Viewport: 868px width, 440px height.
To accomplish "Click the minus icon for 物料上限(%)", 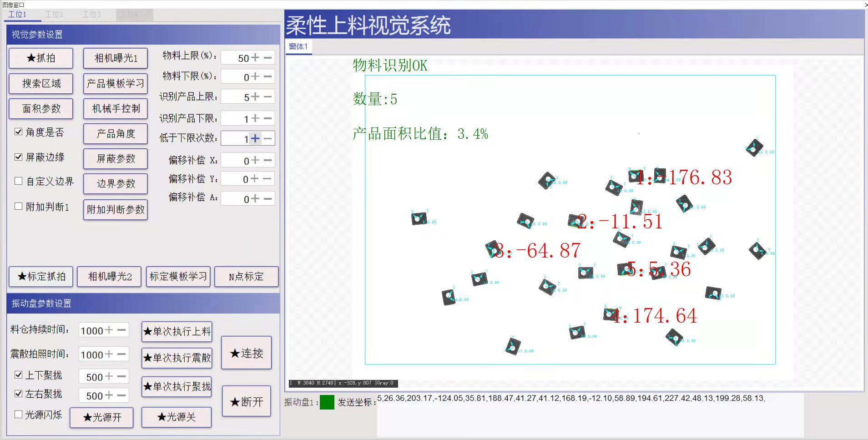I will (268, 58).
